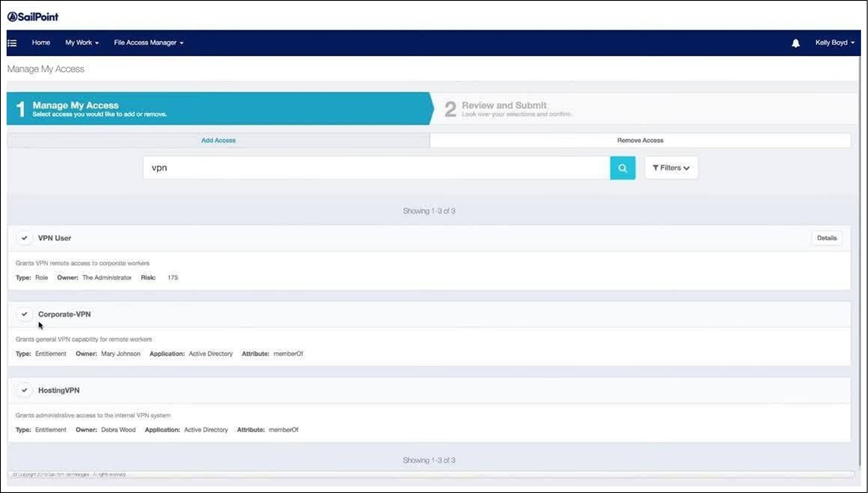868x493 pixels.
Task: Expand the My Work dropdown menu
Action: (x=82, y=43)
